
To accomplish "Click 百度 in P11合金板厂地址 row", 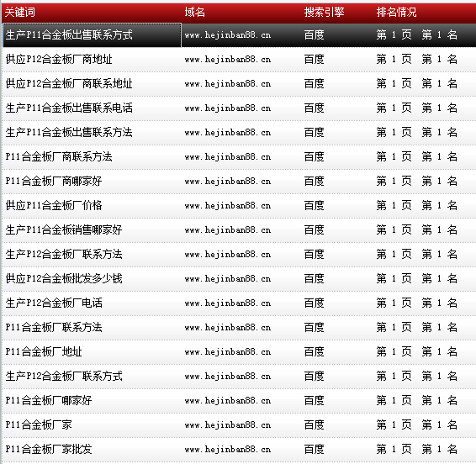I will [x=315, y=351].
